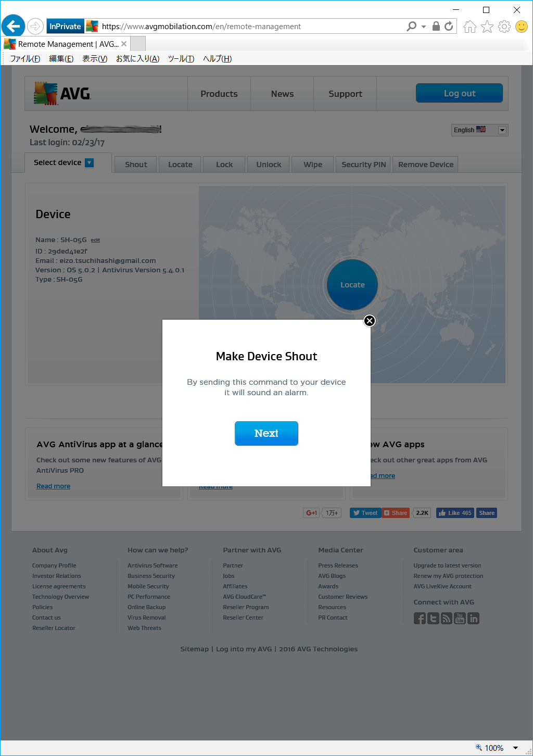Click edit link next to device name
The height and width of the screenshot is (756, 533).
[95, 240]
